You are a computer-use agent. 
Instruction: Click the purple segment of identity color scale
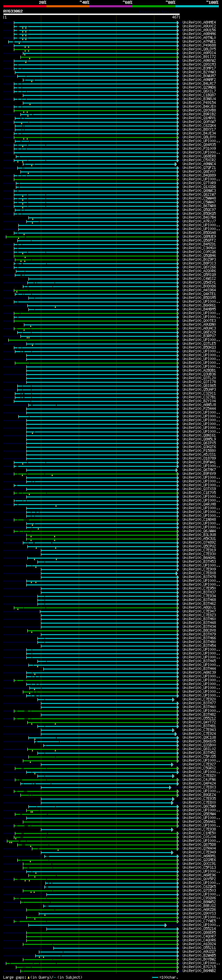click(x=111, y=6)
